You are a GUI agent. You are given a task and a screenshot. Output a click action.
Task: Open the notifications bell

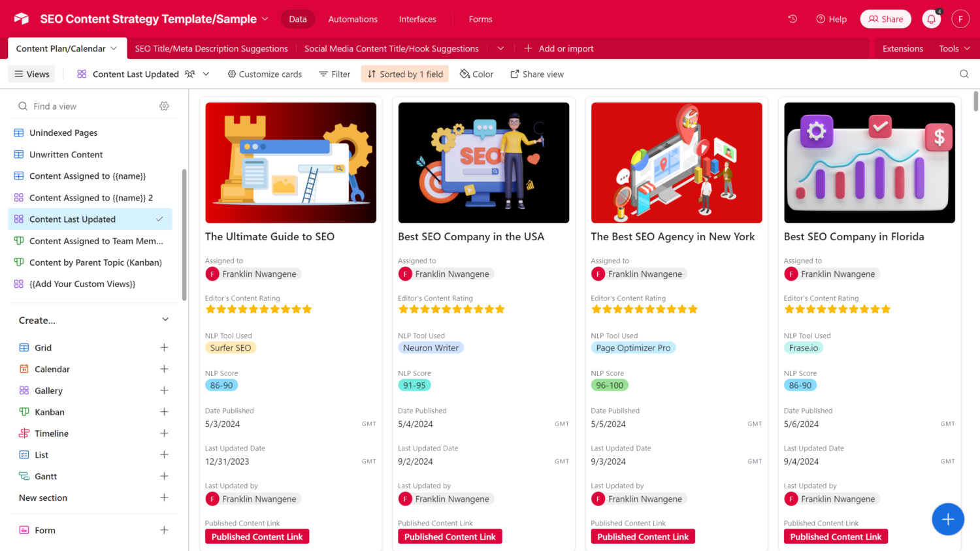(931, 19)
